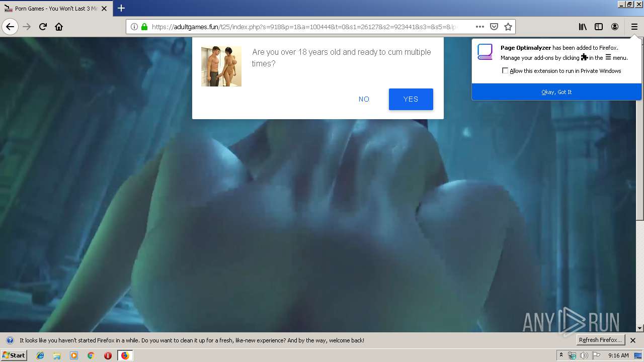
Task: Click the Refresh Firefox button
Action: coord(600,340)
